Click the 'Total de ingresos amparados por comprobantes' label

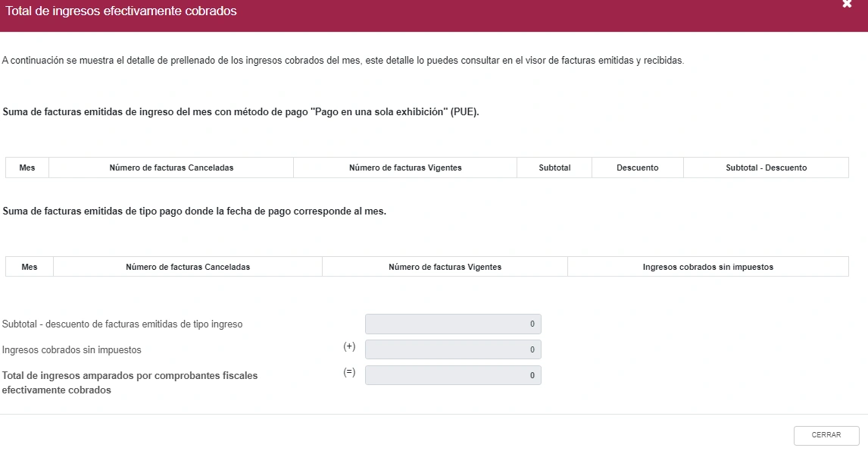pyautogui.click(x=130, y=382)
